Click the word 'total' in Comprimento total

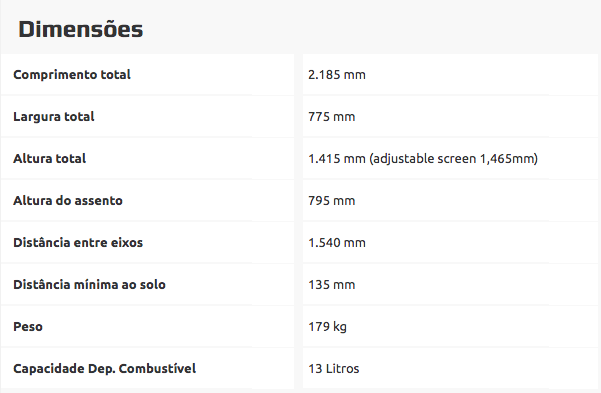(x=115, y=74)
